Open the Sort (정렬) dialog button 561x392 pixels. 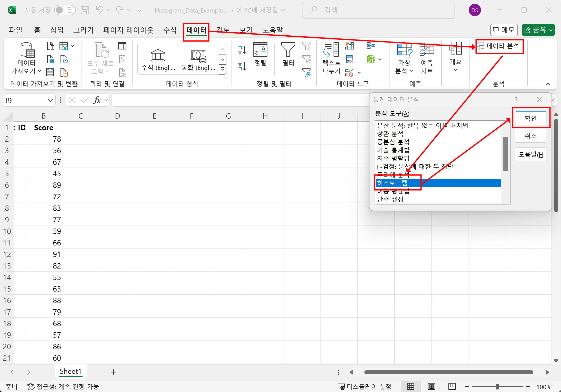[260, 54]
